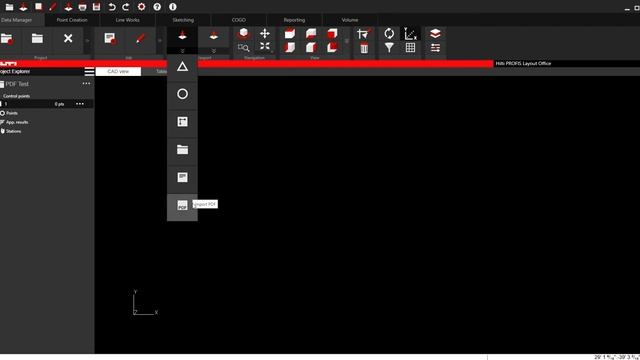Select the job file import dropdown option

[182, 177]
